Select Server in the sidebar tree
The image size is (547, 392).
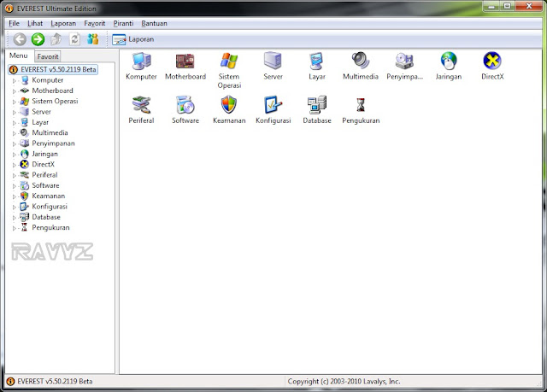click(x=41, y=112)
